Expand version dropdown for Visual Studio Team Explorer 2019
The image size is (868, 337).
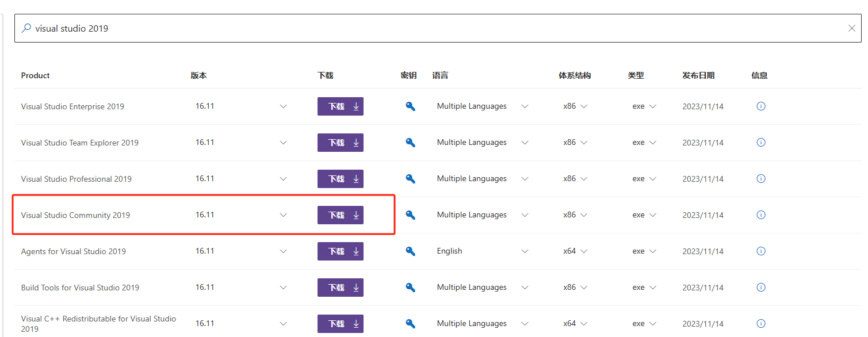[283, 143]
